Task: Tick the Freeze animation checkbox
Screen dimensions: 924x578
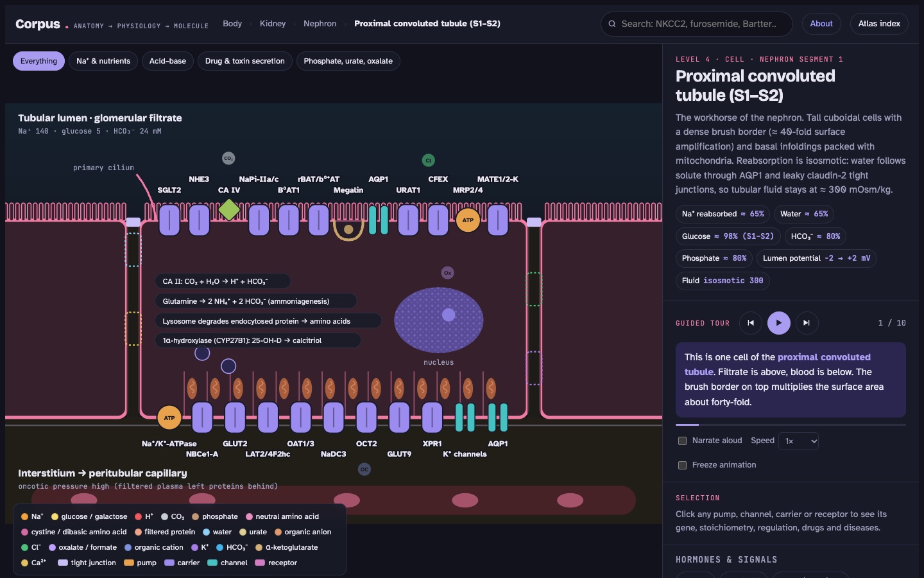Action: [x=683, y=465]
